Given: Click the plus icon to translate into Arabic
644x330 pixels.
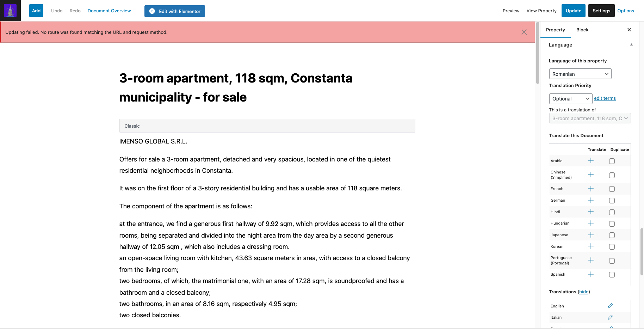Looking at the screenshot, I should (591, 161).
